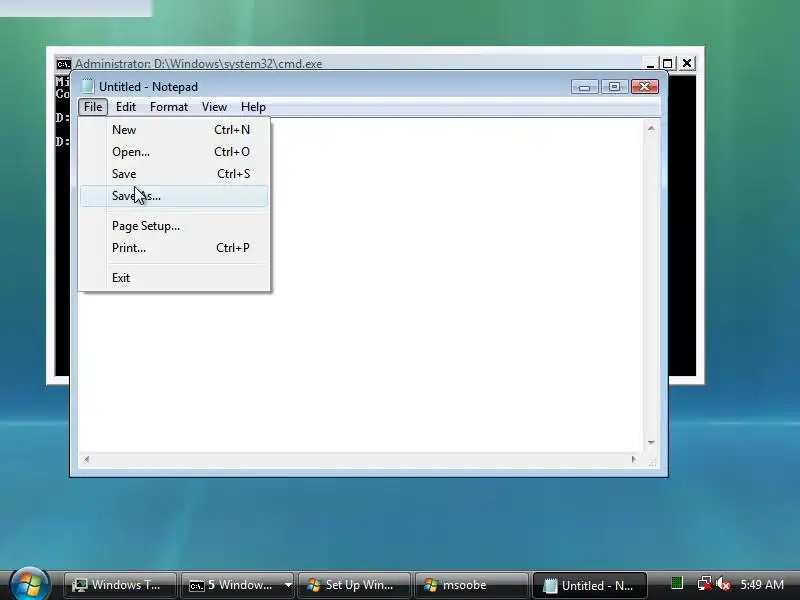Click Notepad horizontal scrollbar left arrow
Viewport: 800px width, 600px height.
pos(87,459)
